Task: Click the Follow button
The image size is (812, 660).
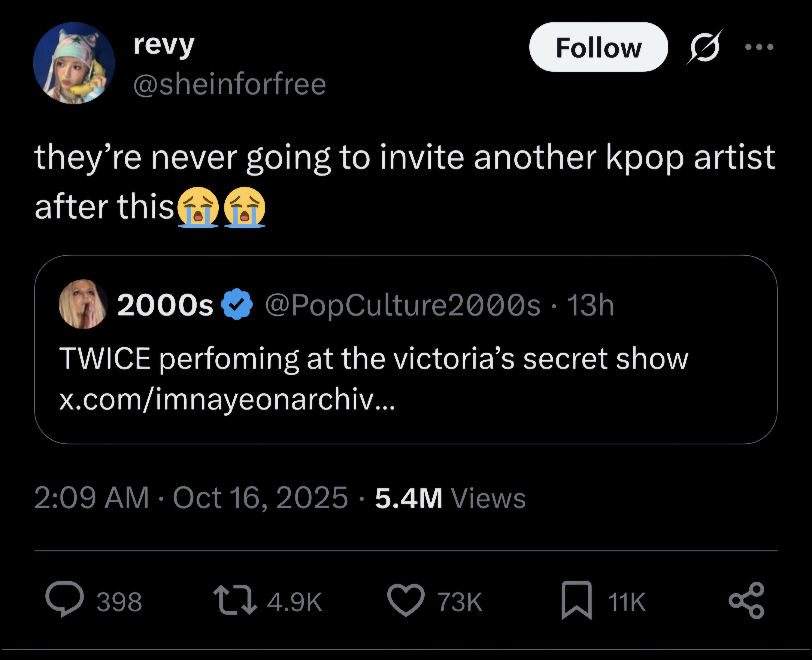Action: (598, 47)
